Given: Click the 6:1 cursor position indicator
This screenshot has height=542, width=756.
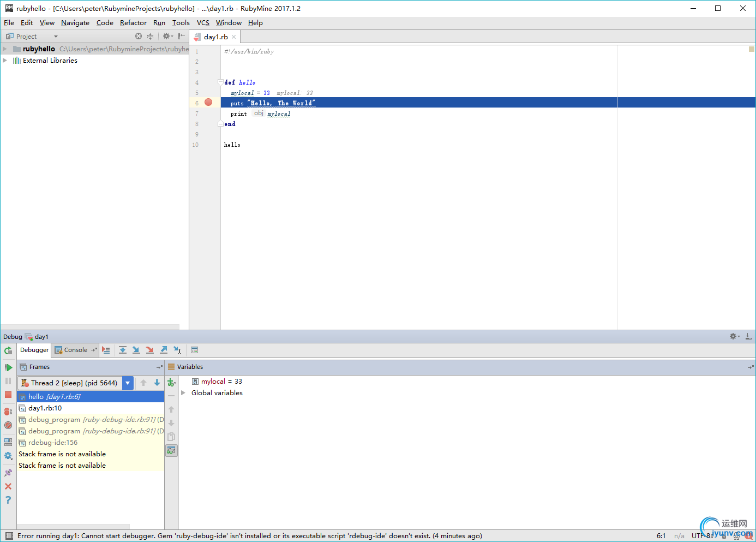Looking at the screenshot, I should click(661, 536).
